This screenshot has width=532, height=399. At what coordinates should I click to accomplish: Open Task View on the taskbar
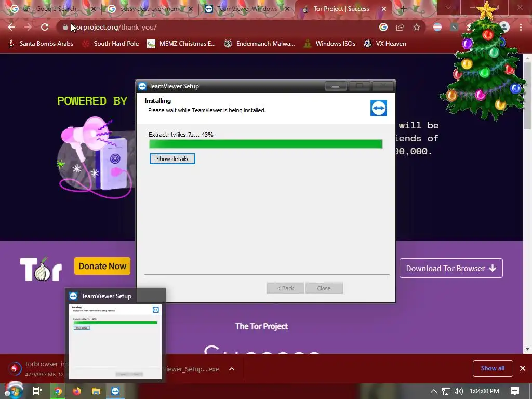(37, 391)
